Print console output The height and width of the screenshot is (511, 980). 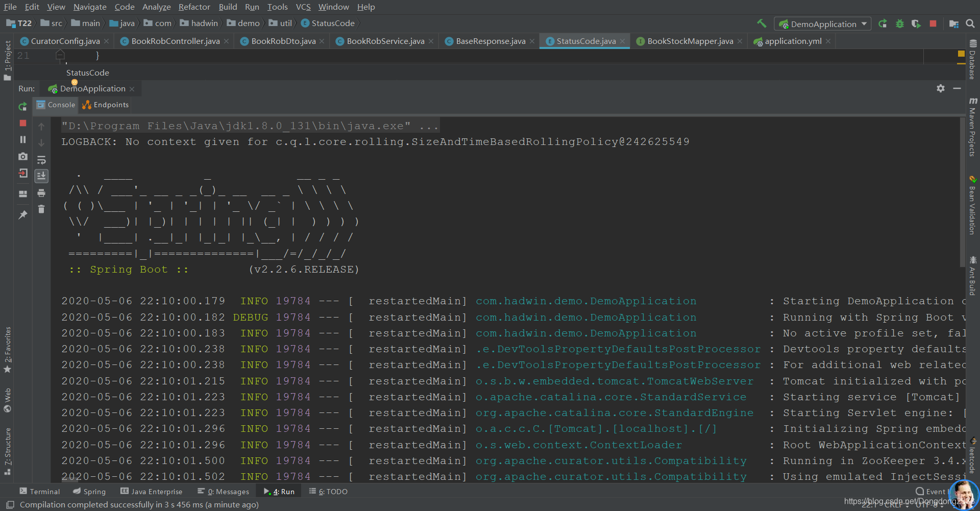pyautogui.click(x=41, y=193)
